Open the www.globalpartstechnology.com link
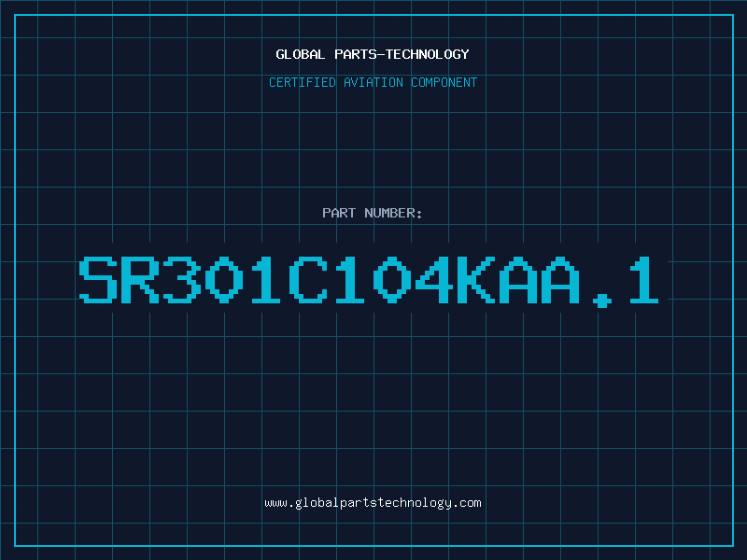Viewport: 747px width, 560px height. click(373, 503)
